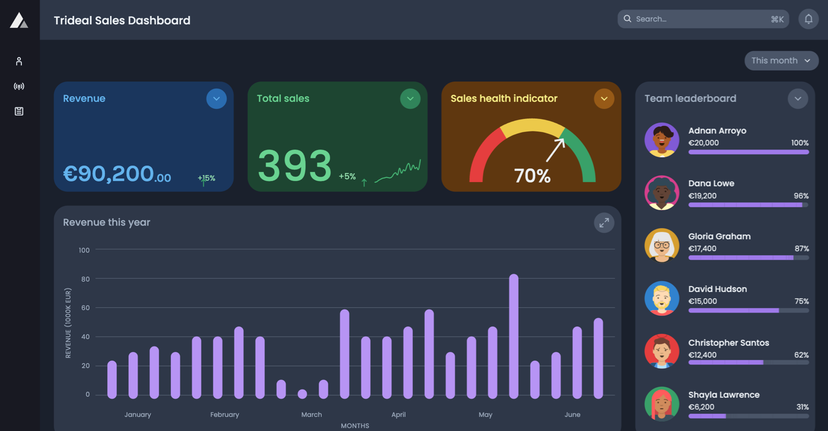Expand the Revenue card chevron menu

(x=216, y=99)
